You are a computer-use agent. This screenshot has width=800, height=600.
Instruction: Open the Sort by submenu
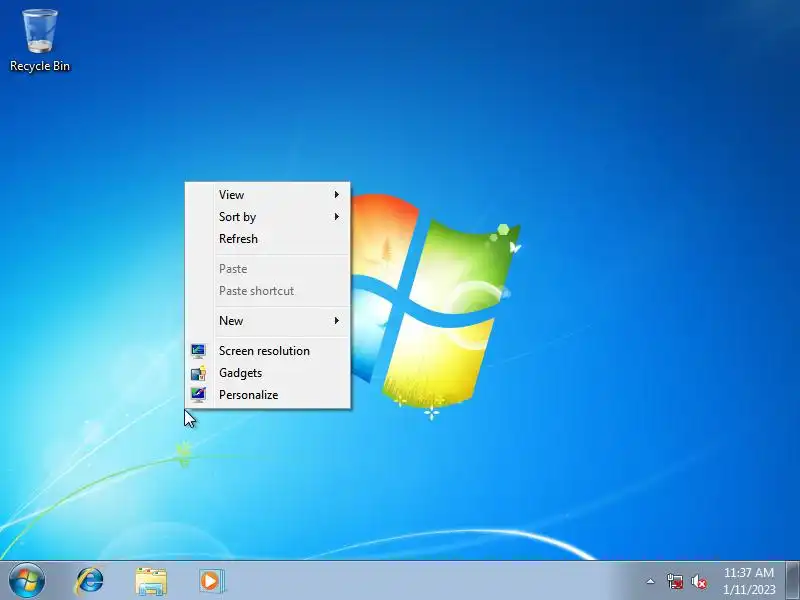[267, 216]
